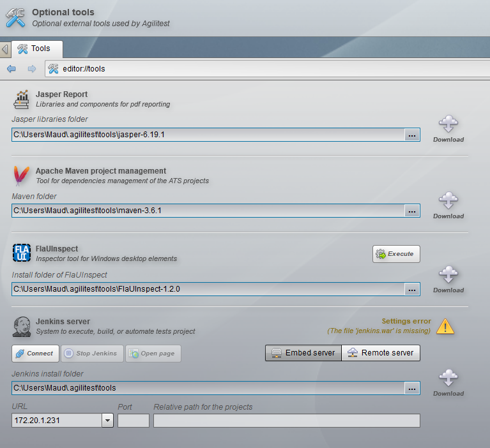Click the Stop Jenkins button
The height and width of the screenshot is (448, 490).
click(92, 354)
